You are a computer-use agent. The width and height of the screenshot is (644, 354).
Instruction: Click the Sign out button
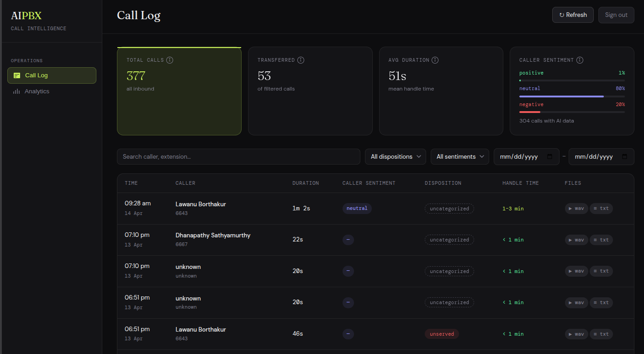click(x=616, y=15)
